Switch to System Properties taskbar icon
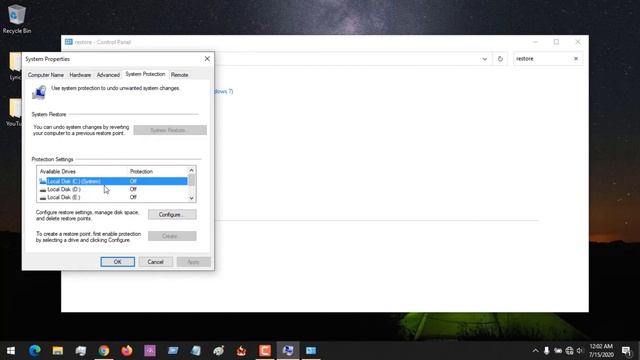Screen dimensions: 640x360 288,351
